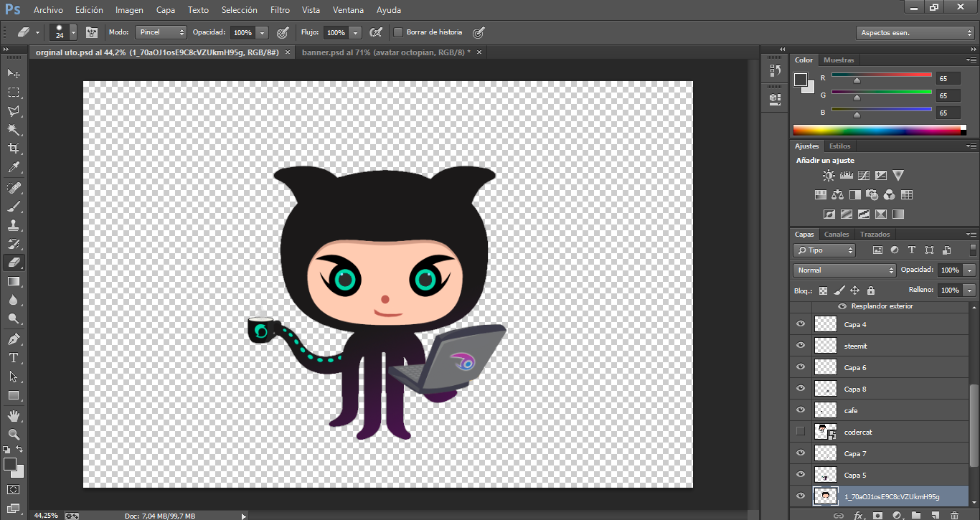Select the Hand tool
Screen dimensions: 980x520
point(14,415)
